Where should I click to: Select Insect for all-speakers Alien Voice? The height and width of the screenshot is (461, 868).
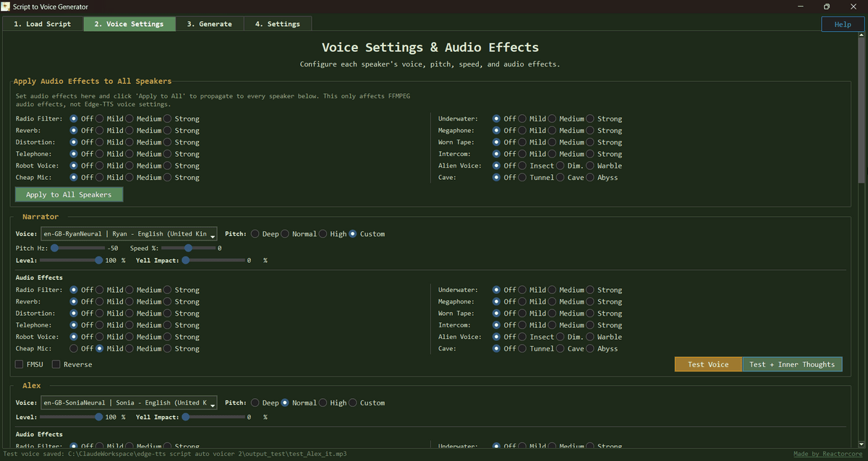536,166
